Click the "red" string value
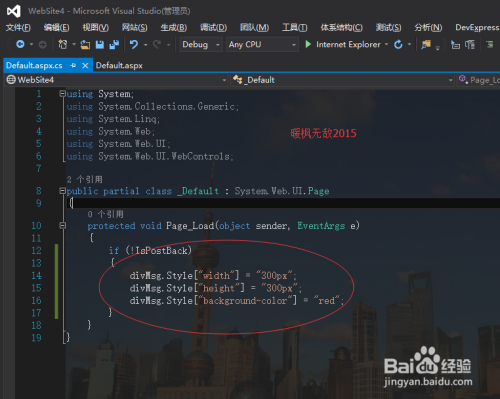500x399 pixels. click(x=326, y=301)
